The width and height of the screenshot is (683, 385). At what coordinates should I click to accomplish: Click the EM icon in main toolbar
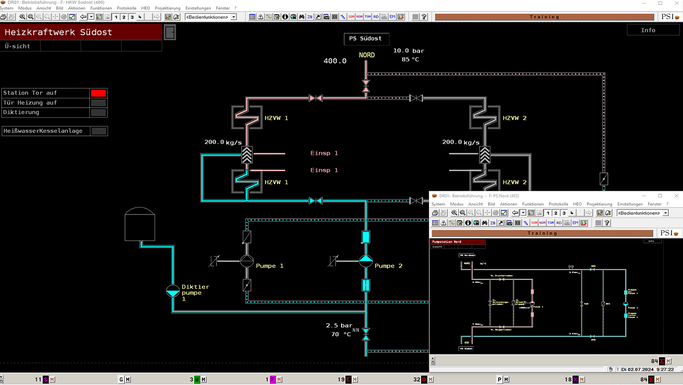point(392,17)
